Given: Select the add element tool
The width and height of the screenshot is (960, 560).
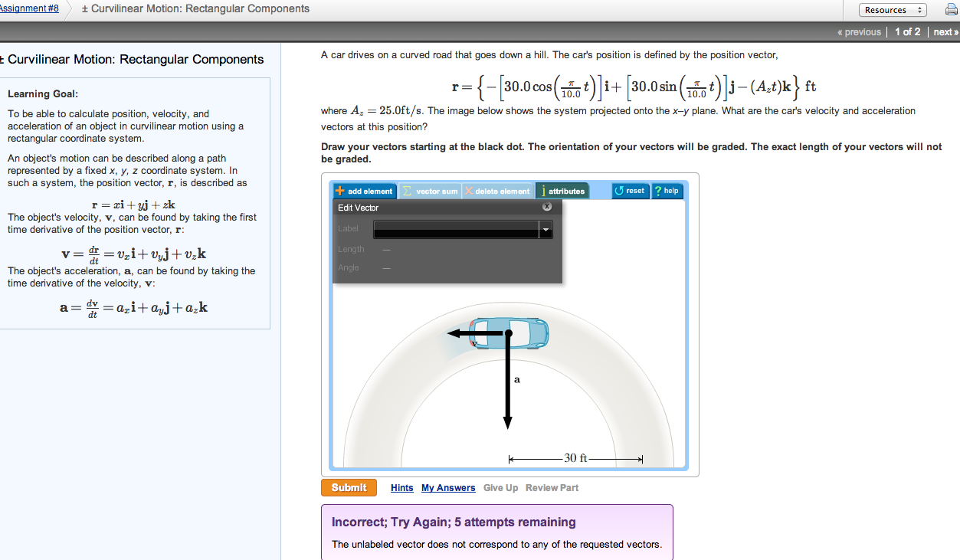Looking at the screenshot, I should [x=364, y=191].
